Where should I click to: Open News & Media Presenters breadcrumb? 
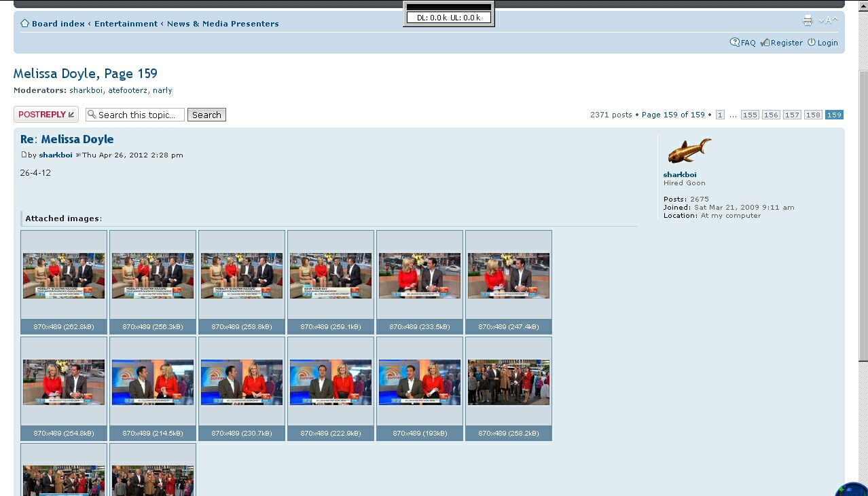(x=223, y=24)
